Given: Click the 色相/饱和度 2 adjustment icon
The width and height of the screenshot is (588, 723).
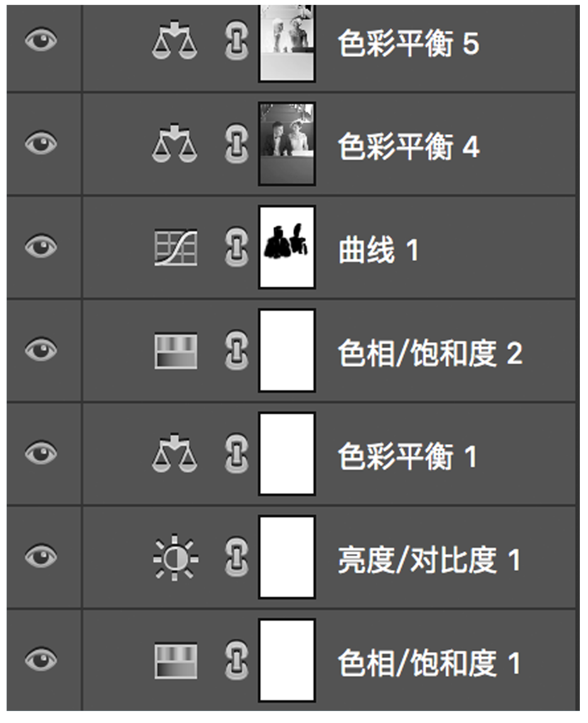Looking at the screenshot, I should click(176, 351).
